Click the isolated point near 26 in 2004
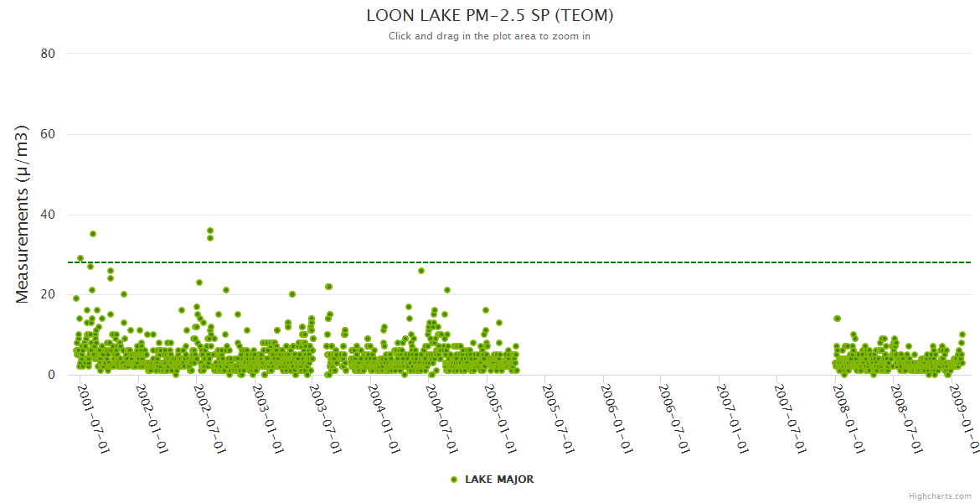 [421, 271]
